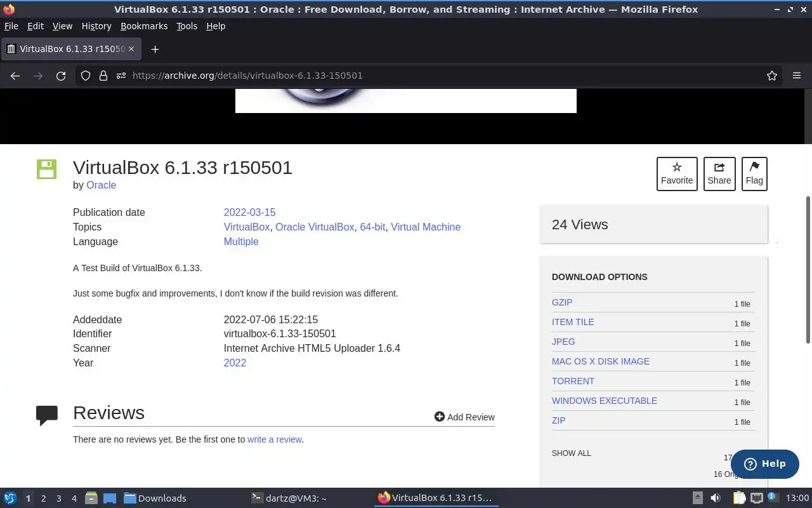
Task: Click the write a review link
Action: (x=274, y=439)
